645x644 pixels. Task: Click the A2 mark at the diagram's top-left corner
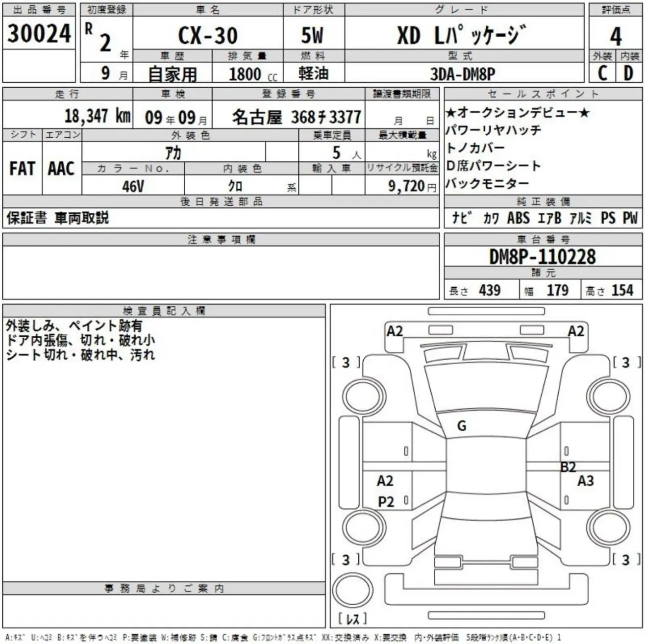(395, 331)
